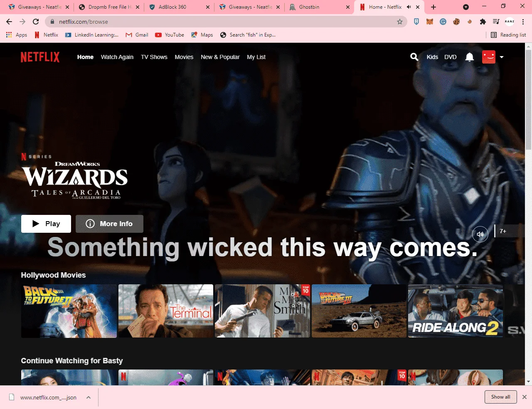Click the red profile avatar
532x409 pixels.
(x=489, y=57)
